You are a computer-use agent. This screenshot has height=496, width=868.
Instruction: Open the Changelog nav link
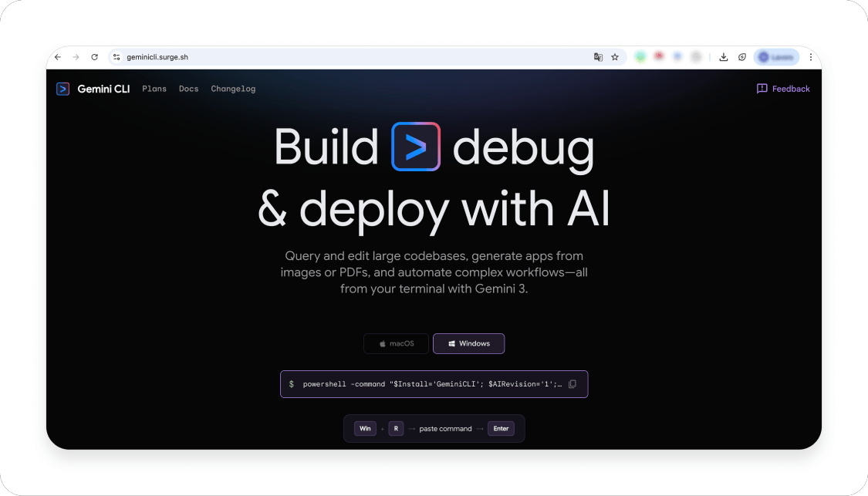click(233, 89)
